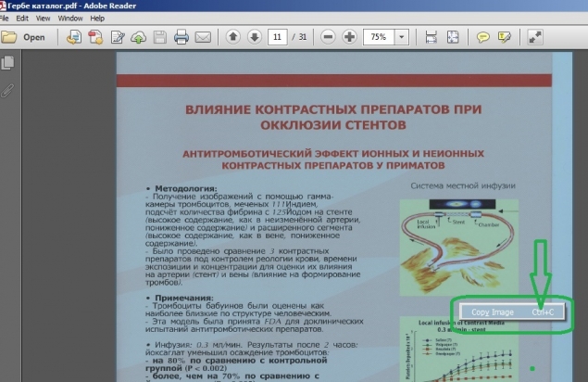588x382 pixels.
Task: Open the attachments paperclip panel
Action: point(8,90)
